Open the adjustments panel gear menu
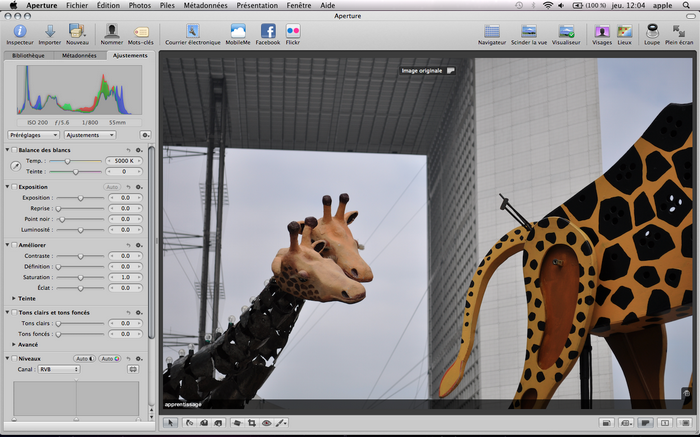Viewport: 700px width, 437px height. 145,135
